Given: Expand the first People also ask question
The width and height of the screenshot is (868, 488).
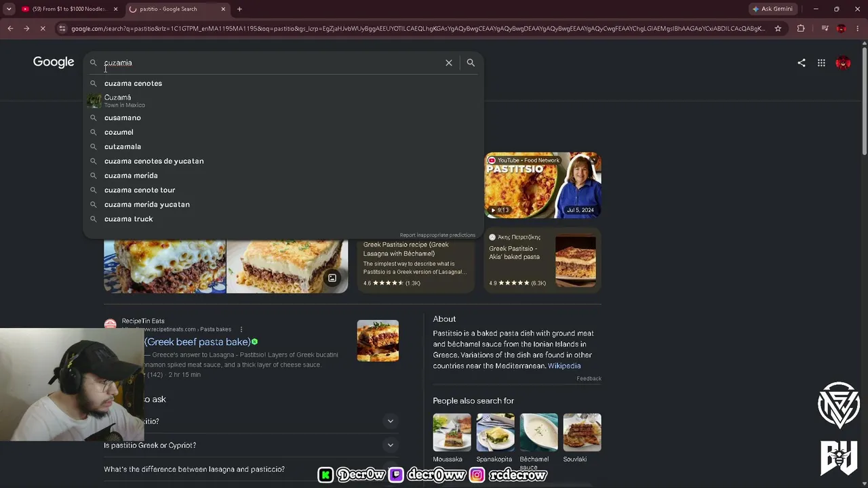Looking at the screenshot, I should tap(391, 422).
